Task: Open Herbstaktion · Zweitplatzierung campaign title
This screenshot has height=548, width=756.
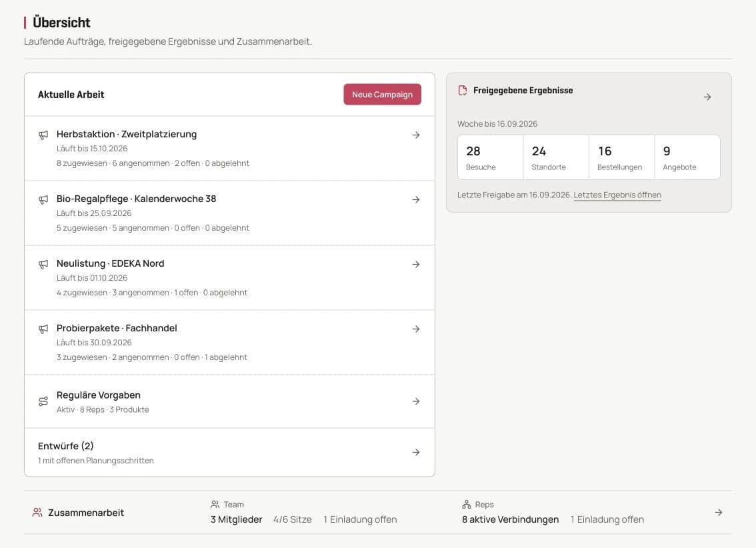Action: pyautogui.click(x=126, y=134)
